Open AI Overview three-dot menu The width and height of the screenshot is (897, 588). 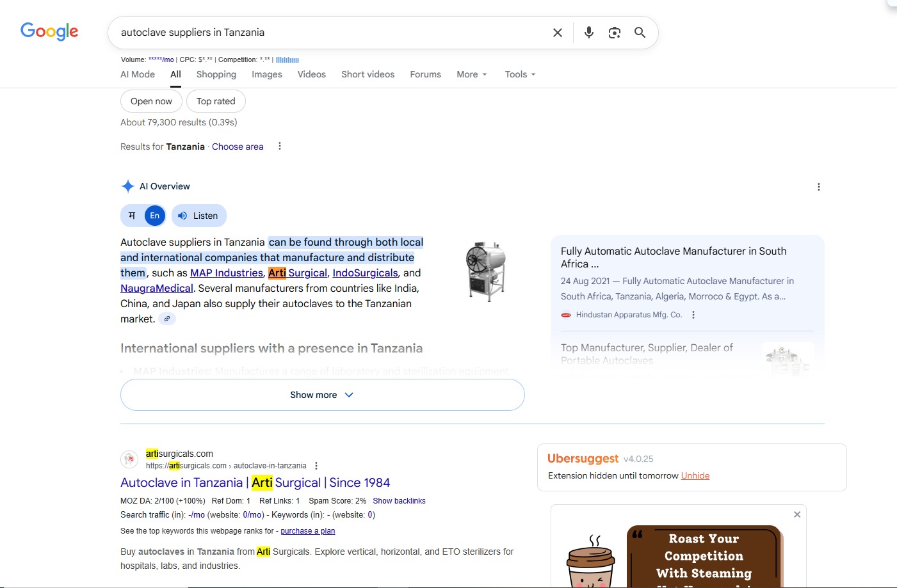click(819, 187)
